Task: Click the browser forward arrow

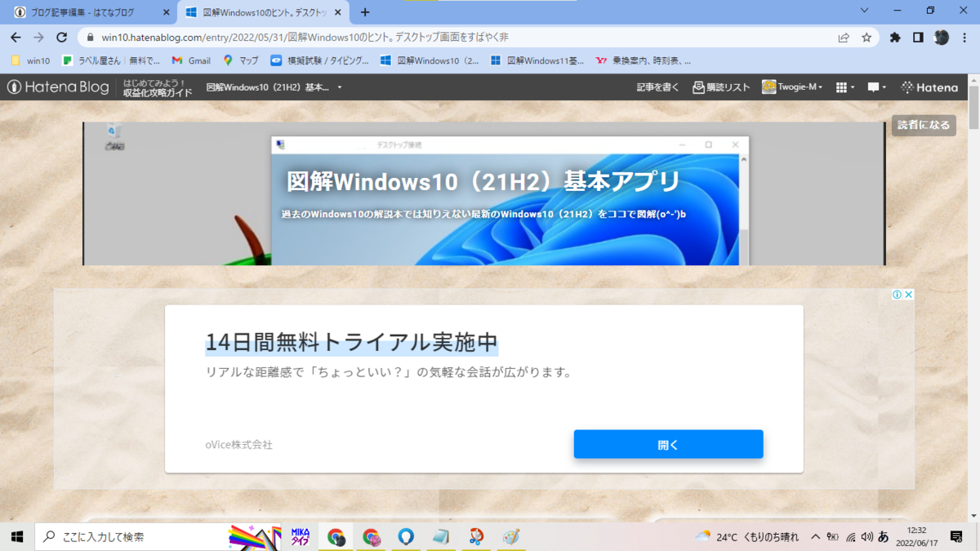Action: 38,38
